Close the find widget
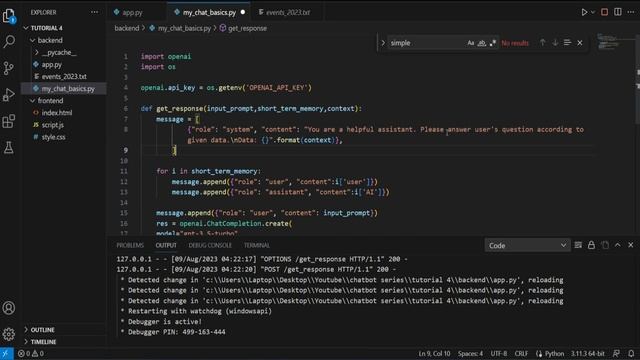The height and width of the screenshot is (360, 640). coord(580,42)
